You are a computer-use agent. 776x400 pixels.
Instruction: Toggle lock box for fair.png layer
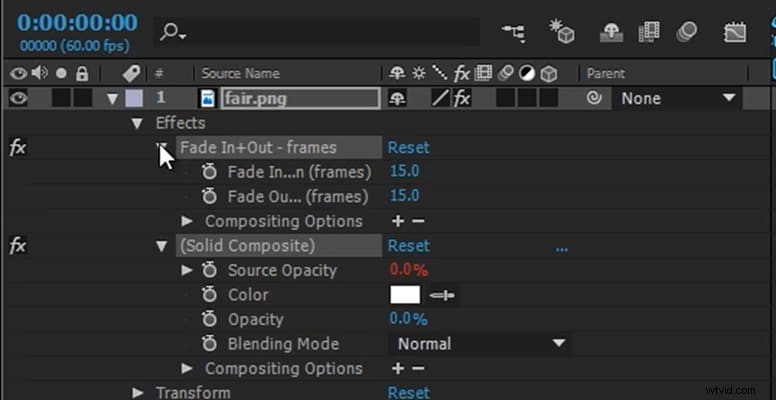[83, 98]
